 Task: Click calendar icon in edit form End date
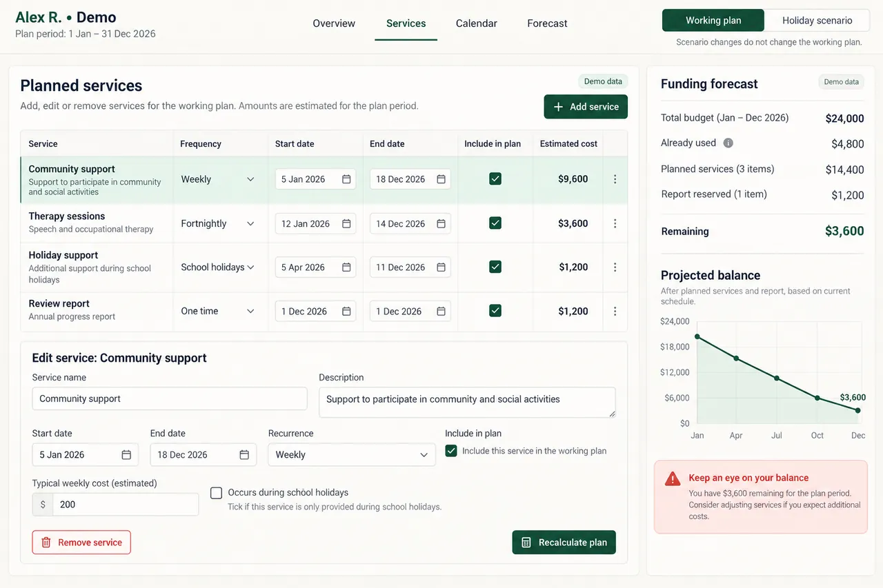click(244, 455)
